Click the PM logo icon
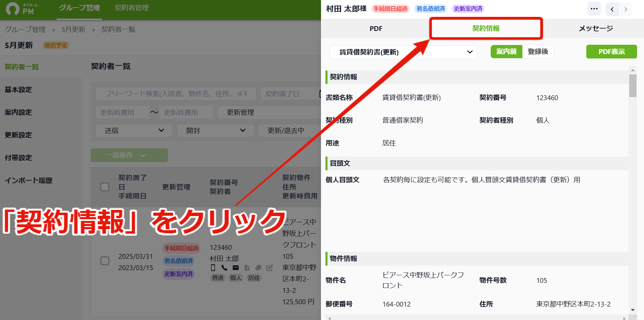Image resolution: width=644 pixels, height=320 pixels. click(x=13, y=9)
